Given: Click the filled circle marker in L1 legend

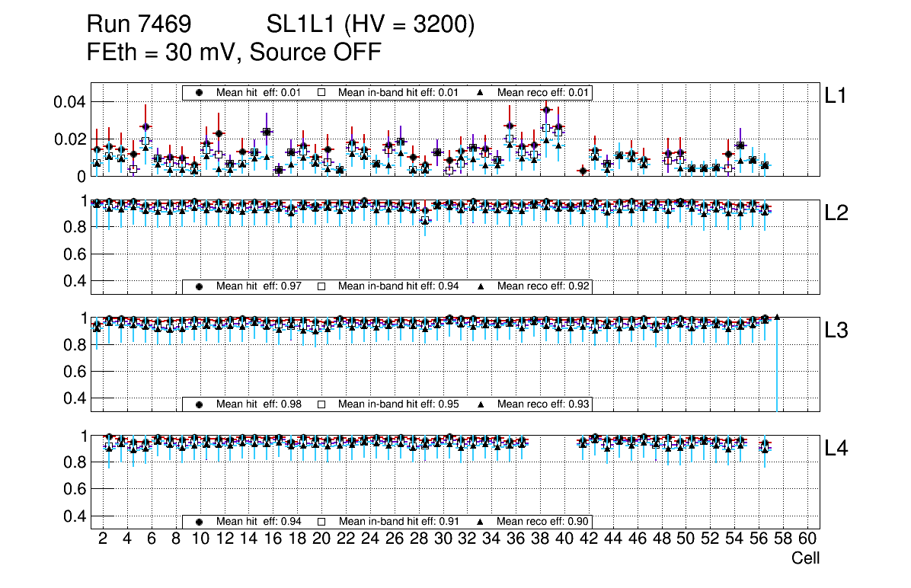Looking at the screenshot, I should 200,92.
